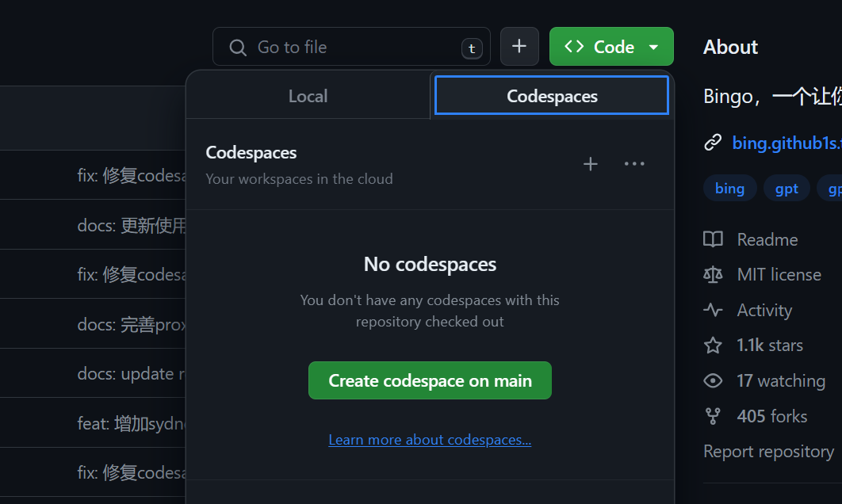Image resolution: width=842 pixels, height=504 pixels.
Task: Click the link icon beside bing.github1s
Action: (x=713, y=143)
